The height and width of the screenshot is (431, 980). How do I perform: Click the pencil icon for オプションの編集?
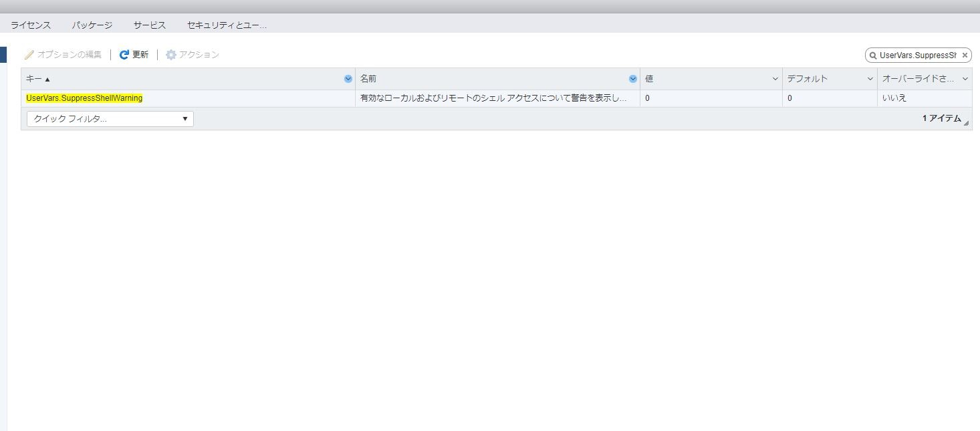pyautogui.click(x=29, y=55)
